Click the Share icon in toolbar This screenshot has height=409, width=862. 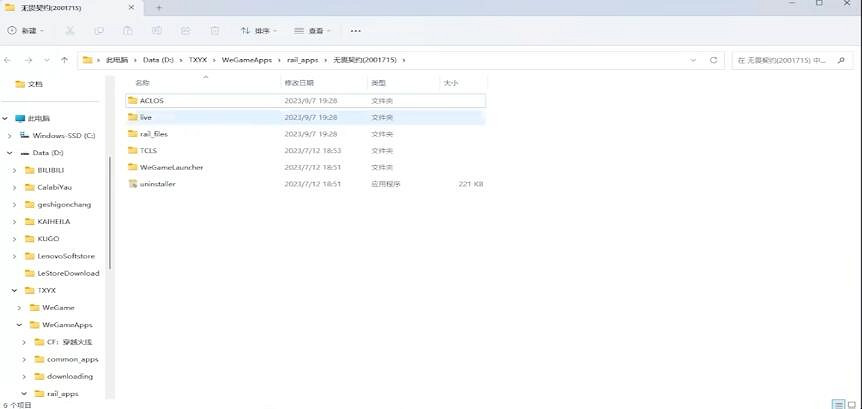[186, 31]
